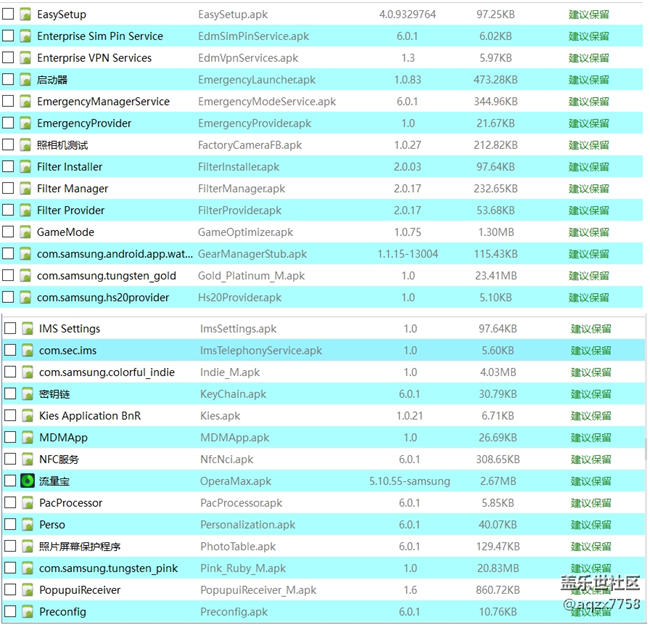650x625 pixels.
Task: Click the 照相机测试 app icon
Action: (x=26, y=145)
